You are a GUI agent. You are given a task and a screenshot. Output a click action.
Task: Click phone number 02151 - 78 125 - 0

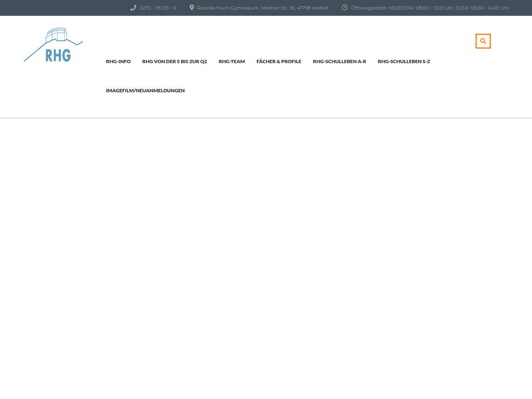(158, 8)
